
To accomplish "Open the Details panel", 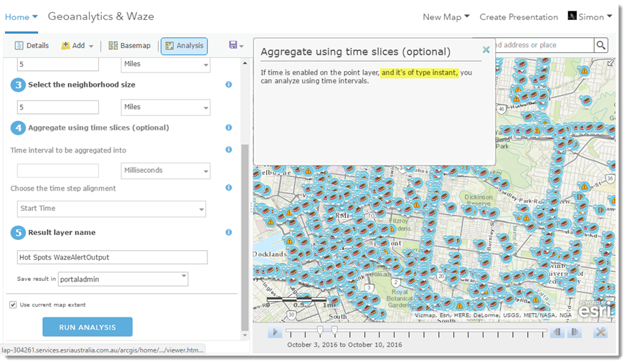I will coord(32,46).
